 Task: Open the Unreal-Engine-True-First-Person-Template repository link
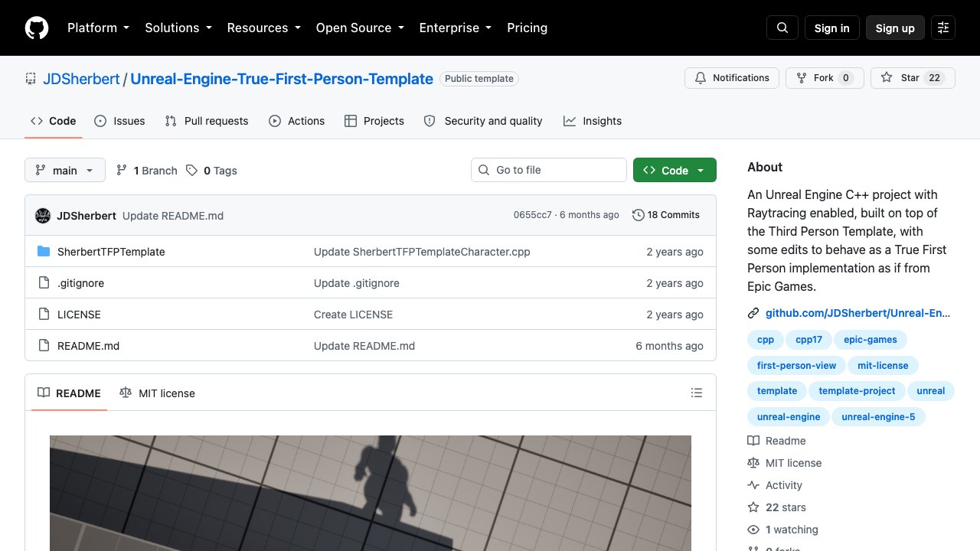[x=282, y=79]
